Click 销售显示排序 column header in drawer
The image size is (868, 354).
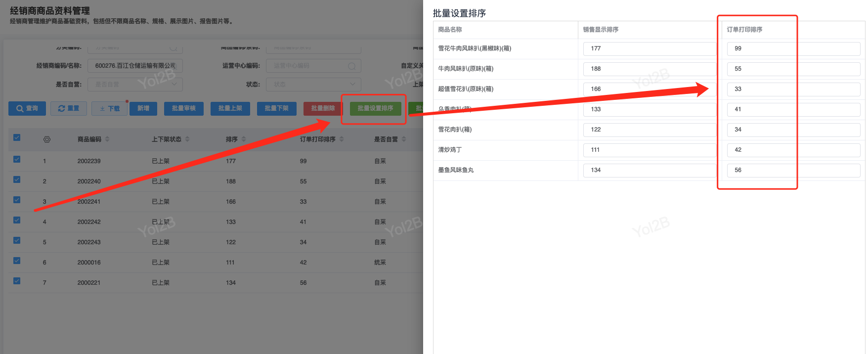[x=601, y=30]
